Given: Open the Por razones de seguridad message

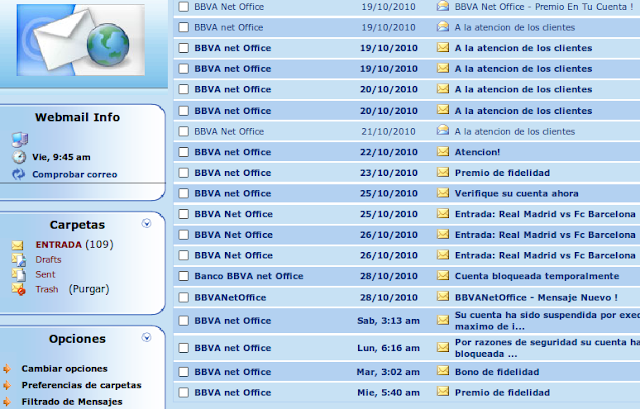Looking at the screenshot, I should tap(547, 348).
